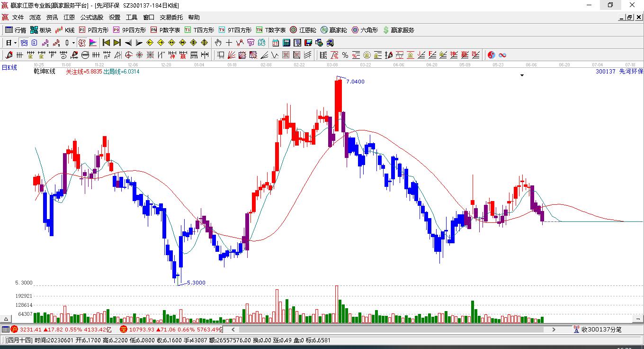This screenshot has width=644, height=349.
Task: Click the grid icon in the status bar
Action: 5,329
